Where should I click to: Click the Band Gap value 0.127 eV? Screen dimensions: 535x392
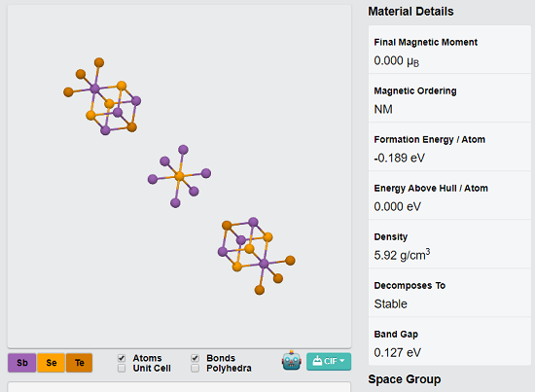coord(398,352)
